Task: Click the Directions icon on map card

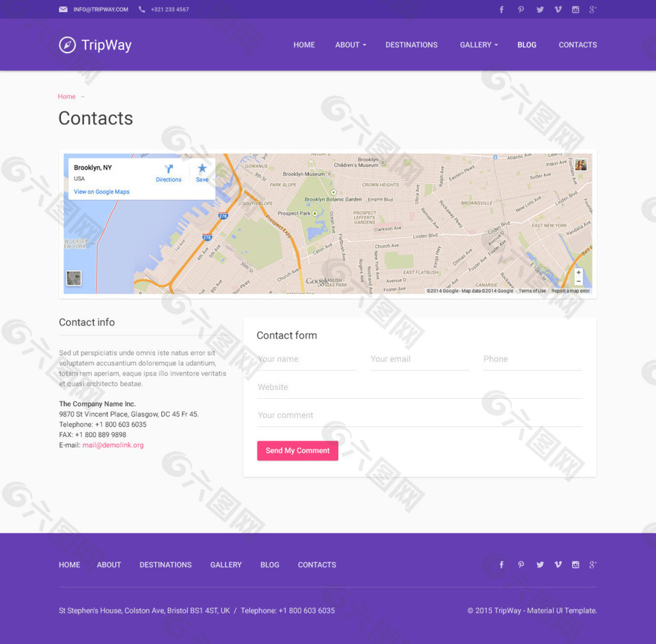Action: (169, 169)
